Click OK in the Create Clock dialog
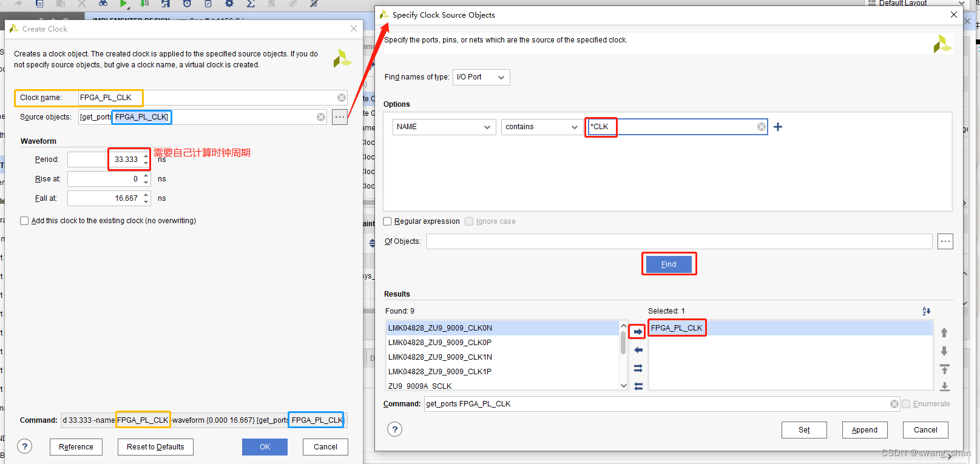The image size is (980, 464). [x=265, y=447]
